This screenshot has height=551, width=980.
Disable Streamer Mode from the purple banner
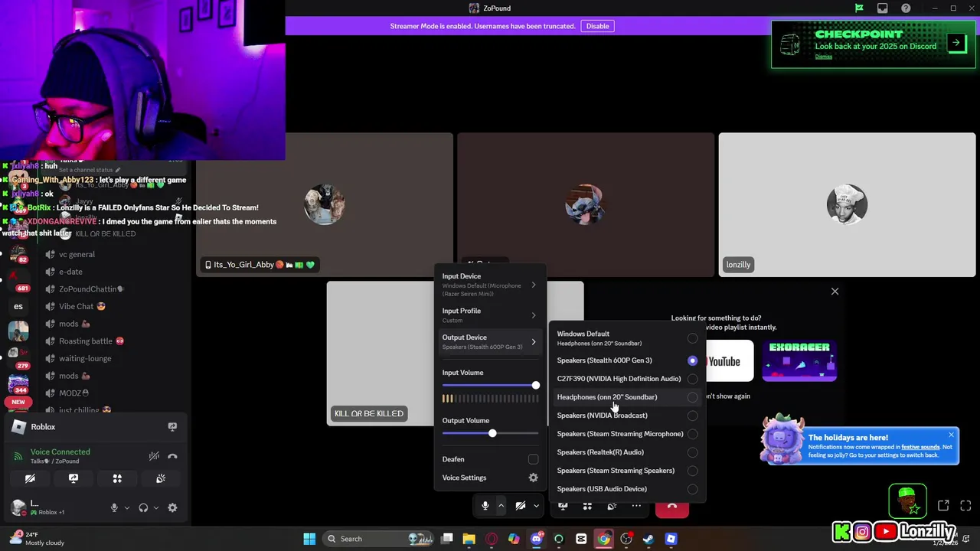[598, 26]
